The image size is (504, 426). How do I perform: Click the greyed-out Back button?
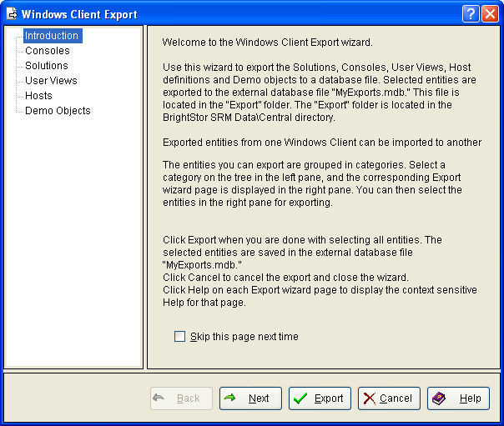181,398
